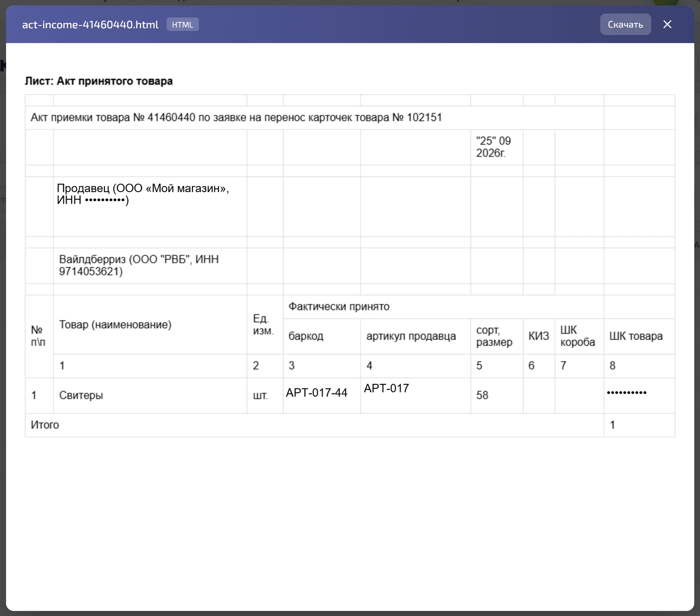Click the Товар (наименование) column header
This screenshot has height=616, width=700.
(150, 325)
